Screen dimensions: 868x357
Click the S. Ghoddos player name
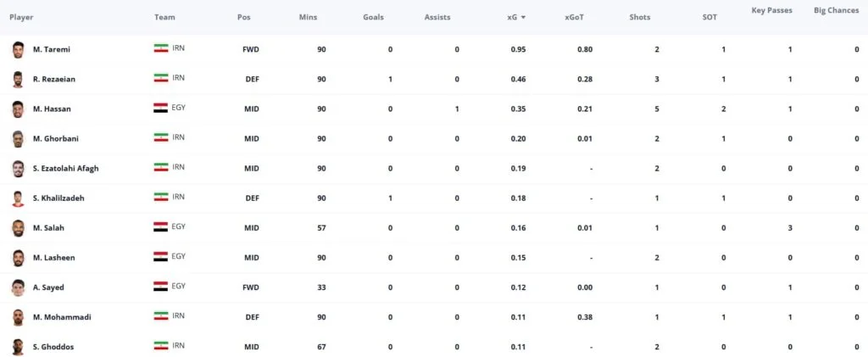pyautogui.click(x=53, y=347)
